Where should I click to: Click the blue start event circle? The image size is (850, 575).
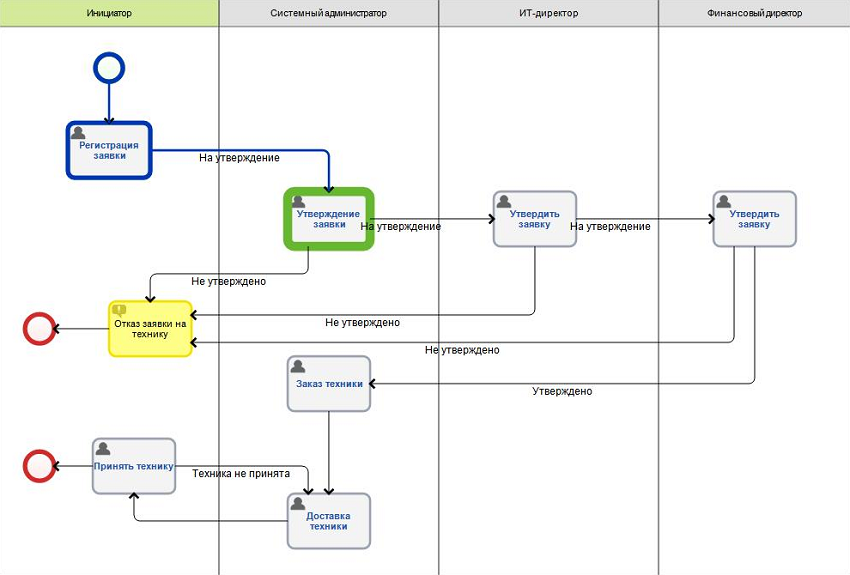point(109,68)
